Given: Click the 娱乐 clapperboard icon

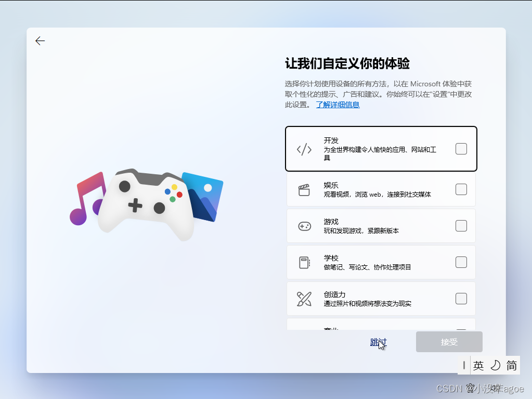Looking at the screenshot, I should 304,190.
